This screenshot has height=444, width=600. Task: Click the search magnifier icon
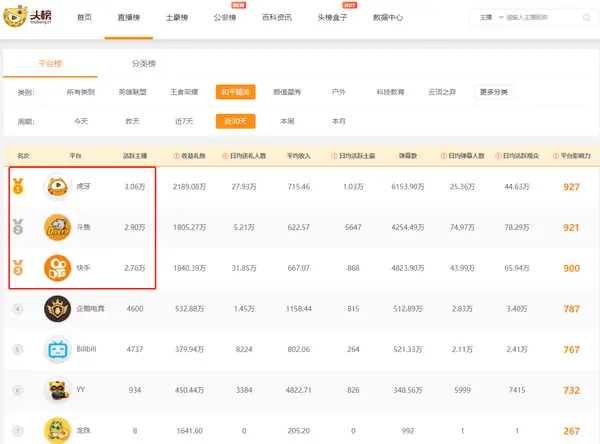click(x=586, y=18)
